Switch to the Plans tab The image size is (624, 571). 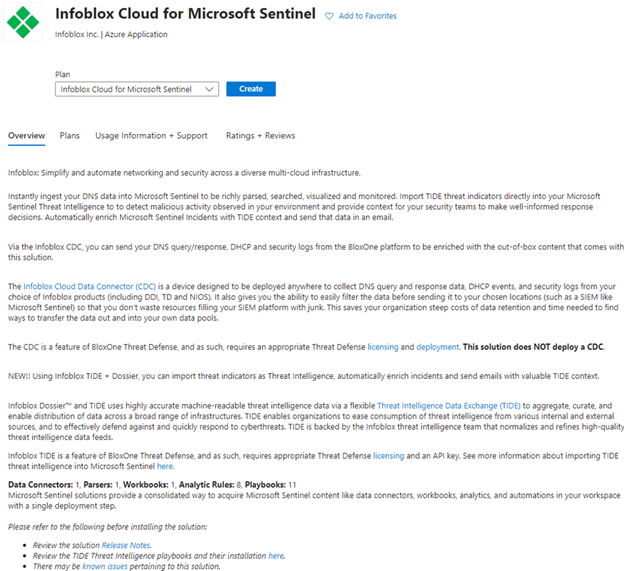(70, 136)
